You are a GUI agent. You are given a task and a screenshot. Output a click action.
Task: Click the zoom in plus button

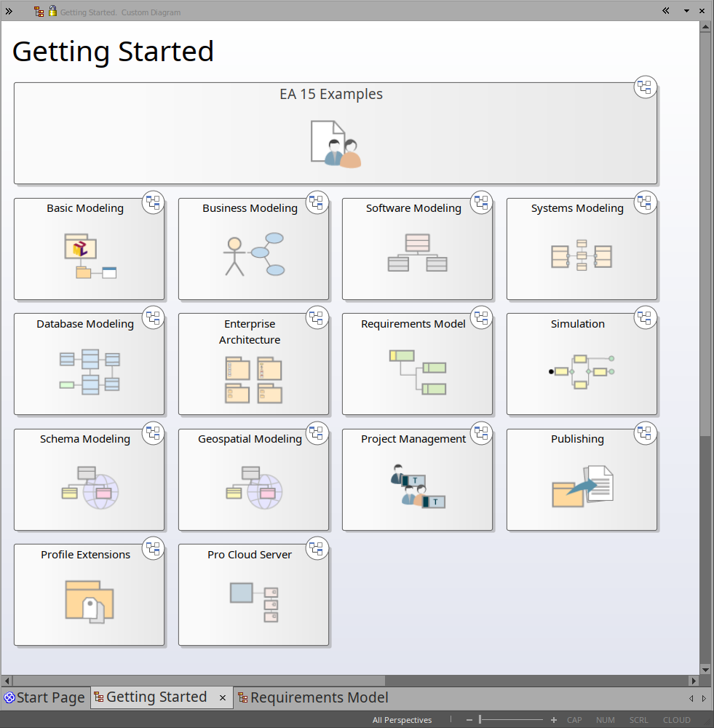tap(554, 720)
